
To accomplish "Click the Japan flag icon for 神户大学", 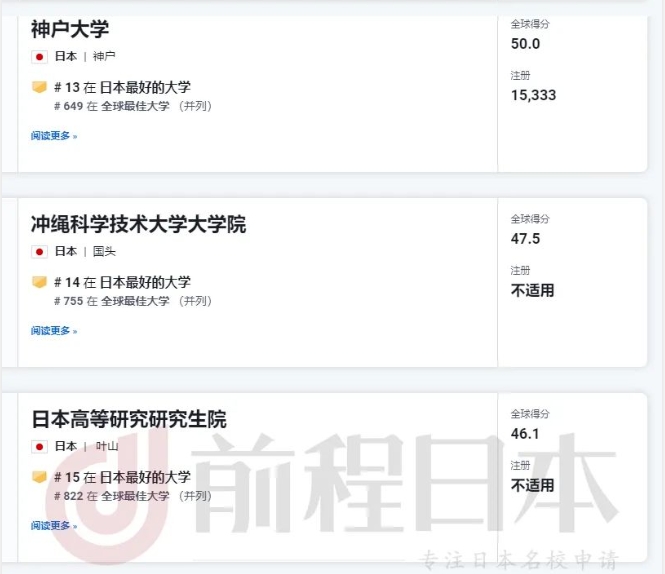I will [x=39, y=57].
